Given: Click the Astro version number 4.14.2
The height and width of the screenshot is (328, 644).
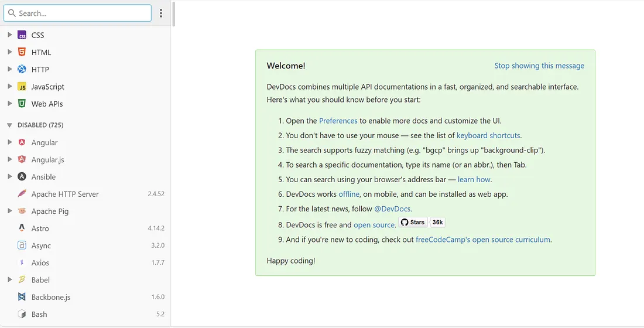Looking at the screenshot, I should coord(156,228).
